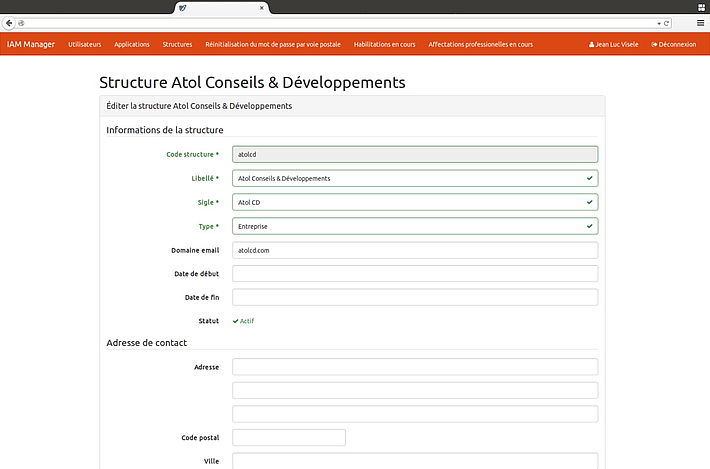Image resolution: width=710 pixels, height=469 pixels.
Task: Click the Code postal label
Action: 200,438
